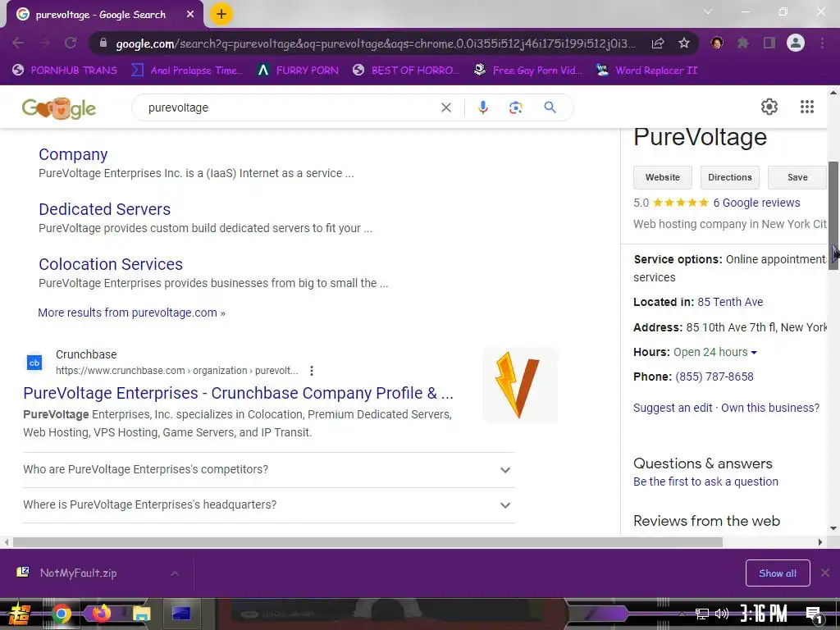Click the Save button in knowledge panel
Viewport: 840px width, 630px height.
[797, 177]
